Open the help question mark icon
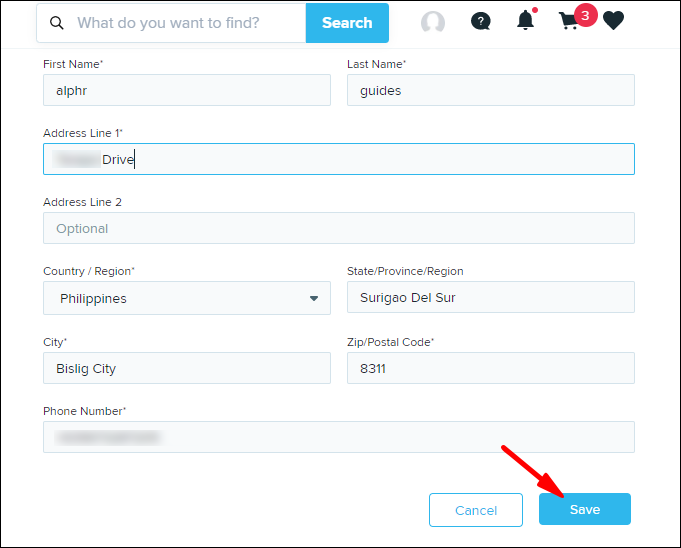The width and height of the screenshot is (681, 548). 480,22
